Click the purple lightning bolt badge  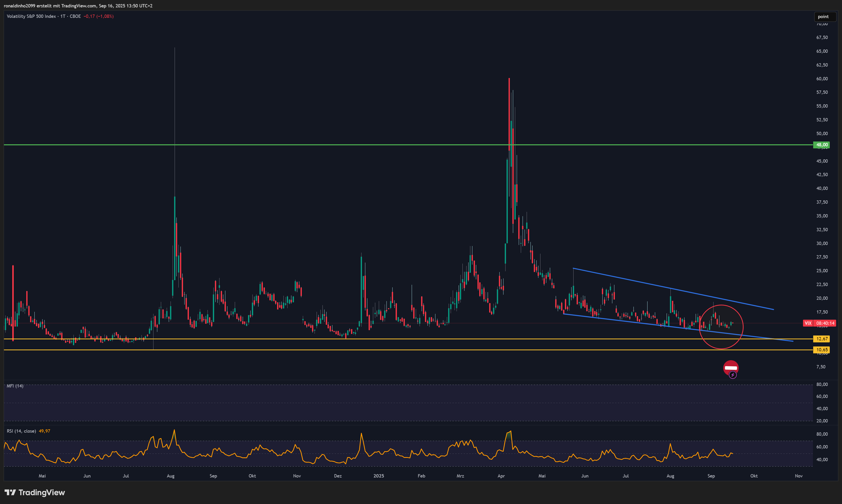[733, 375]
